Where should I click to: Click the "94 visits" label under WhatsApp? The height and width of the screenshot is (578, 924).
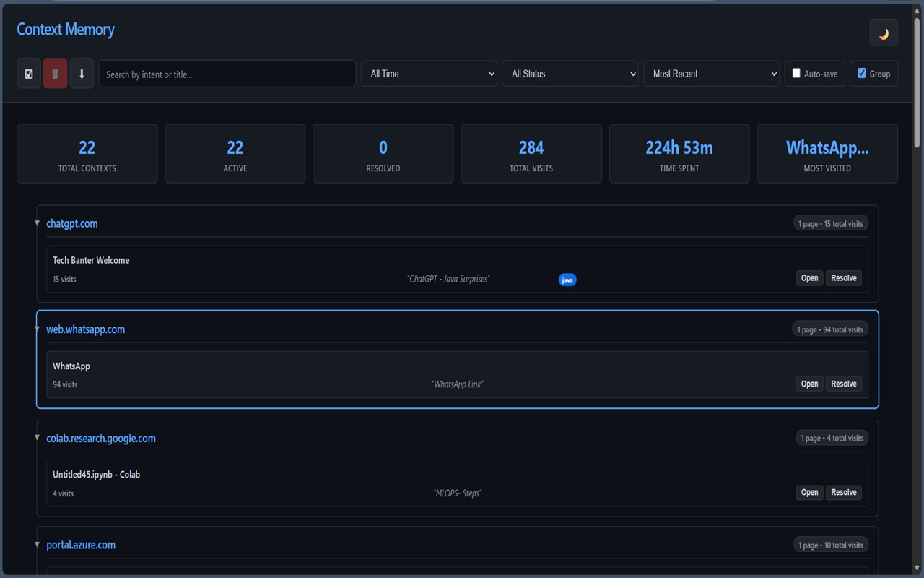(65, 384)
